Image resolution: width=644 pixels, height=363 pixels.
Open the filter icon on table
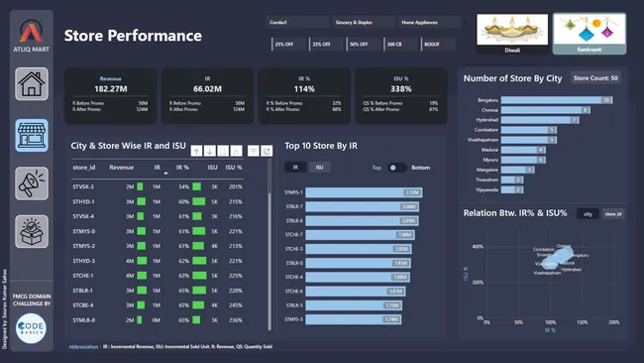click(x=254, y=152)
